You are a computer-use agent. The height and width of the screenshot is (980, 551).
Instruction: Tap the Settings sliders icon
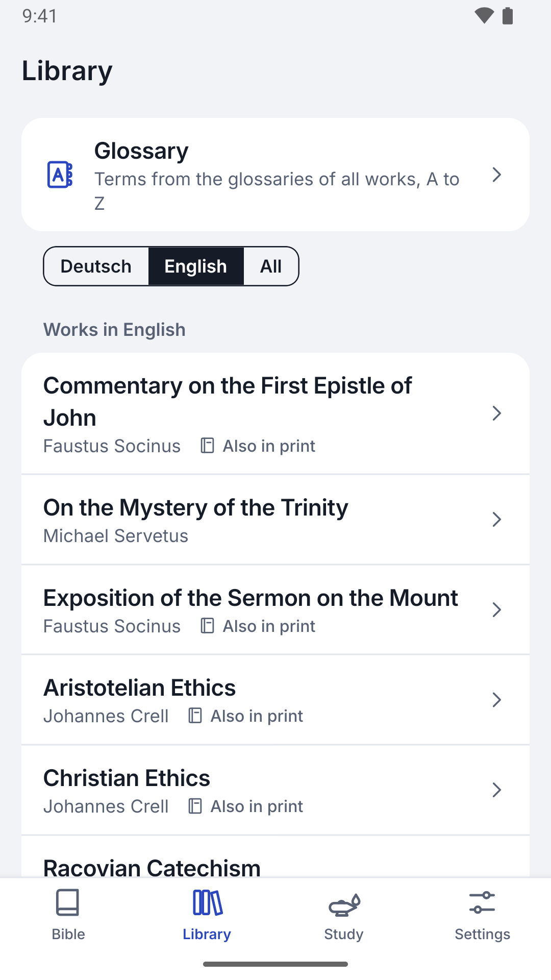[x=482, y=902]
